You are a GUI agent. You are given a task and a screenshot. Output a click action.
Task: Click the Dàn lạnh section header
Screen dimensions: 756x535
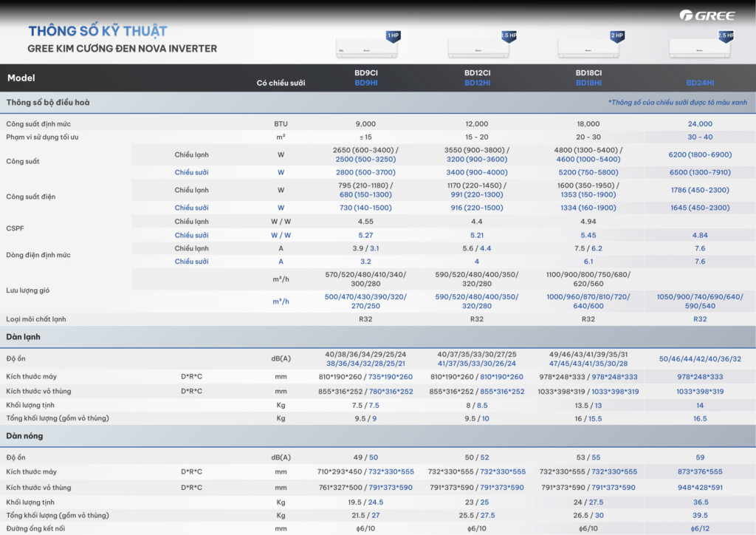click(23, 337)
